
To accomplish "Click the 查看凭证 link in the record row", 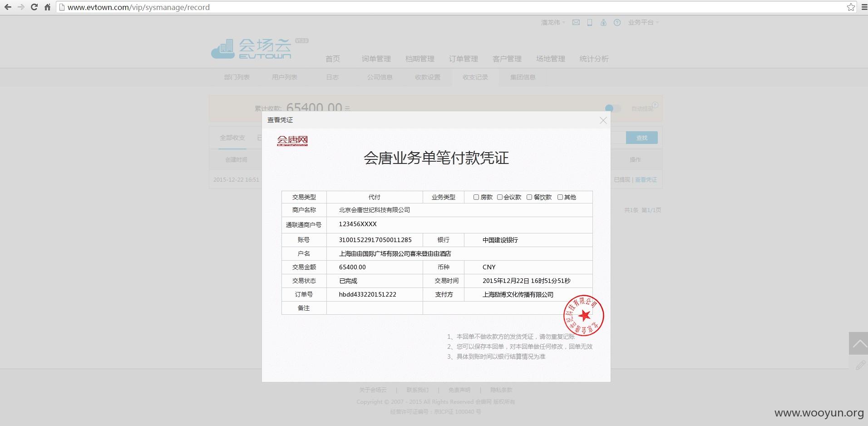I will [646, 180].
